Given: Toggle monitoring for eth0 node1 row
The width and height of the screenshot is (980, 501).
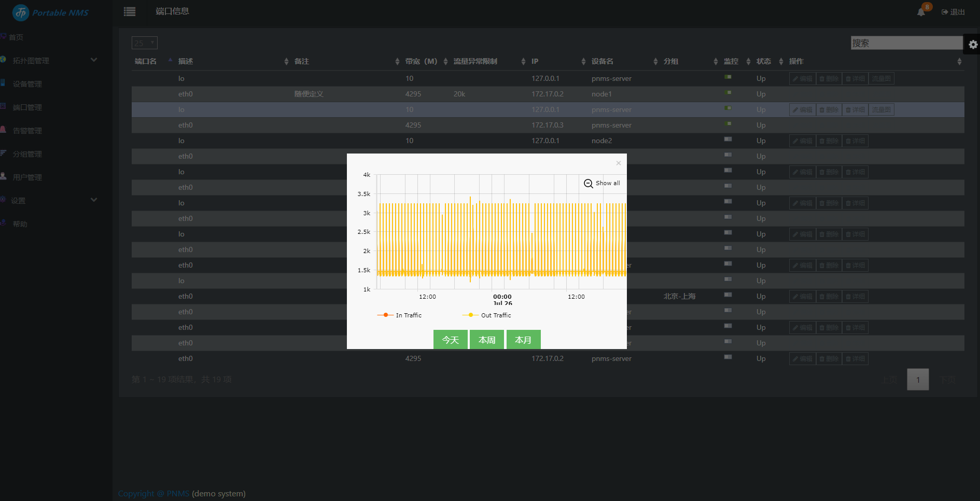Looking at the screenshot, I should tap(728, 92).
